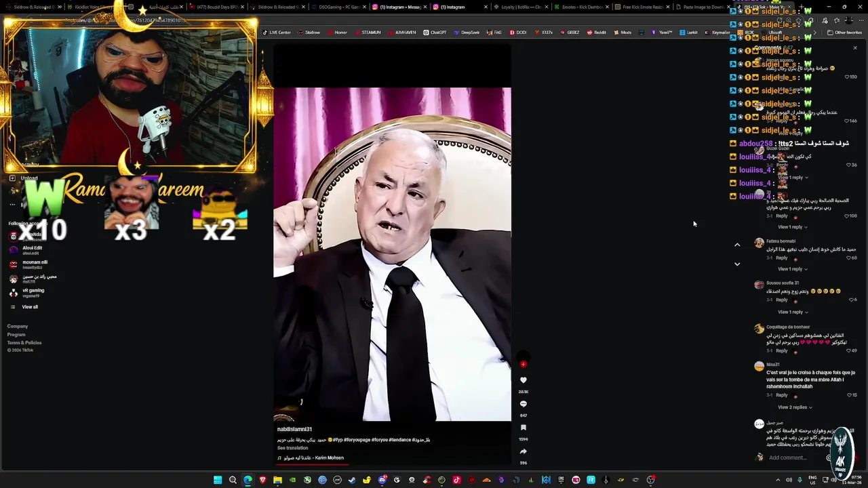Open taskbar Search

pyautogui.click(x=233, y=480)
